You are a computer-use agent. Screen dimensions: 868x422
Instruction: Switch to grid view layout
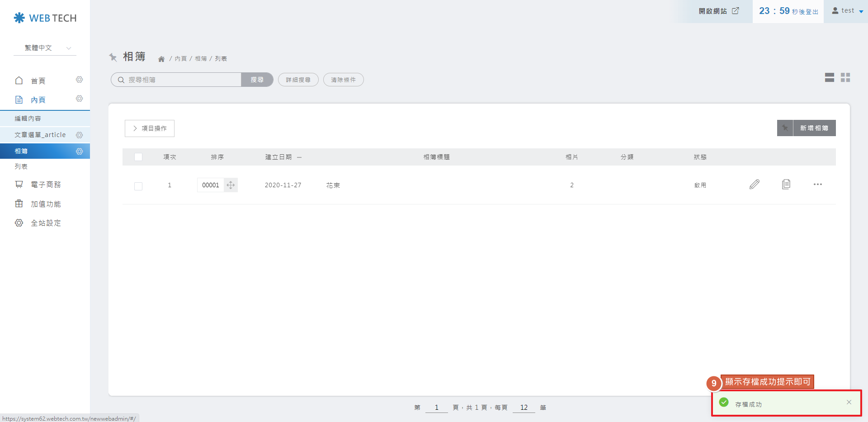845,77
